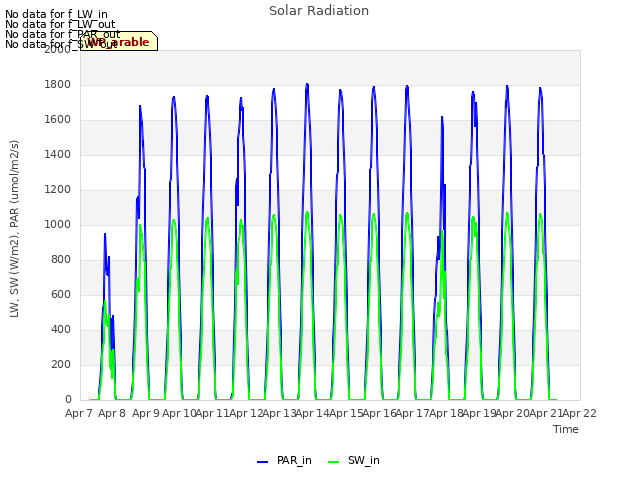
Task: Click the Apr 22 x-axis tick label
Action: (x=580, y=413)
